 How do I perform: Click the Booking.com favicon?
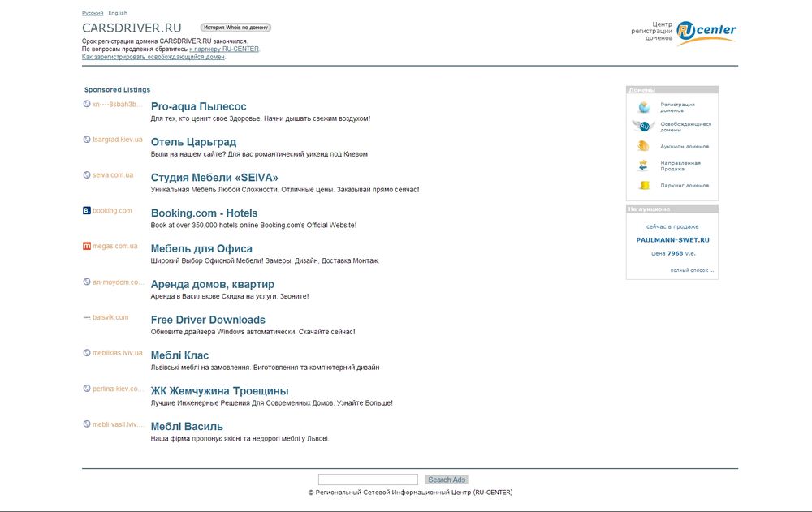(87, 210)
